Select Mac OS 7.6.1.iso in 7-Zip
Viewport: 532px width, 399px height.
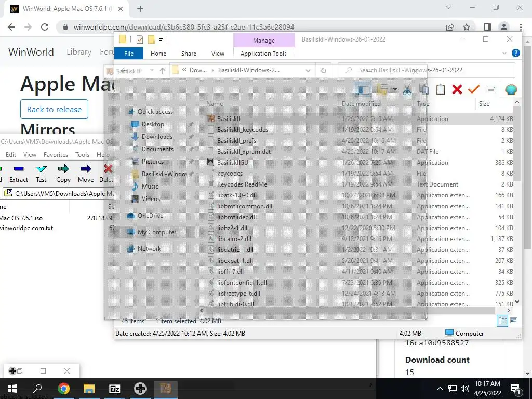click(x=21, y=218)
